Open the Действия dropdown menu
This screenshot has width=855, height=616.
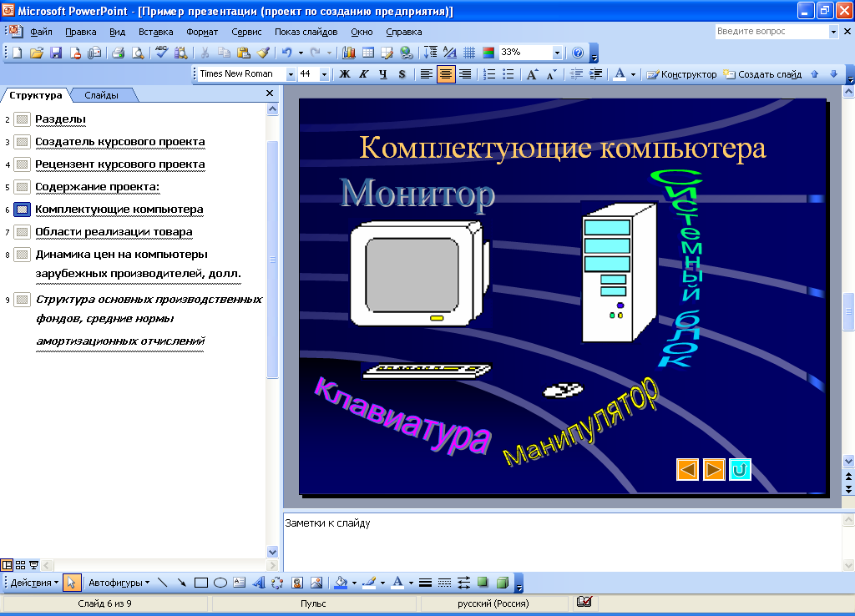coord(34,583)
